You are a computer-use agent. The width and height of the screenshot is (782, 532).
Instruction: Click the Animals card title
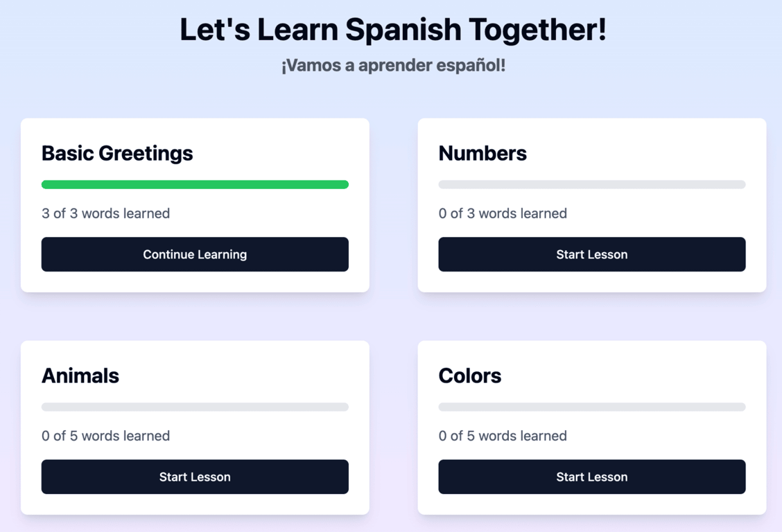pyautogui.click(x=80, y=375)
